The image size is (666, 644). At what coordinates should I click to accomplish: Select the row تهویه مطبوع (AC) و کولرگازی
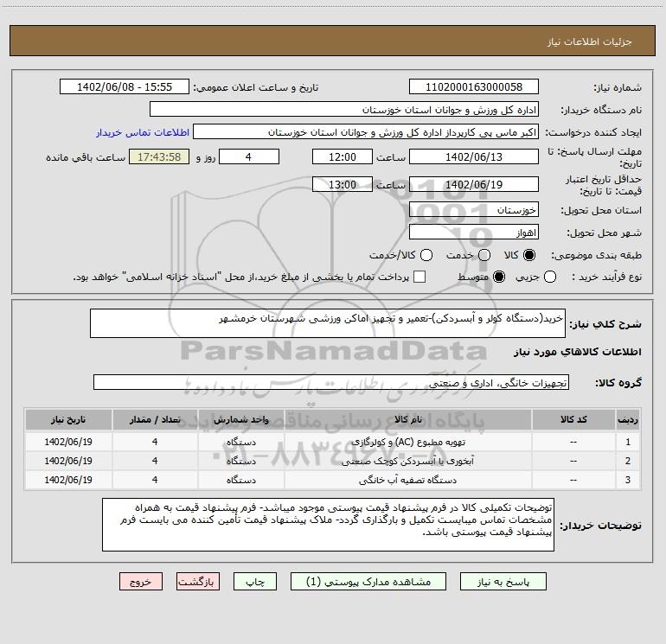click(333, 442)
